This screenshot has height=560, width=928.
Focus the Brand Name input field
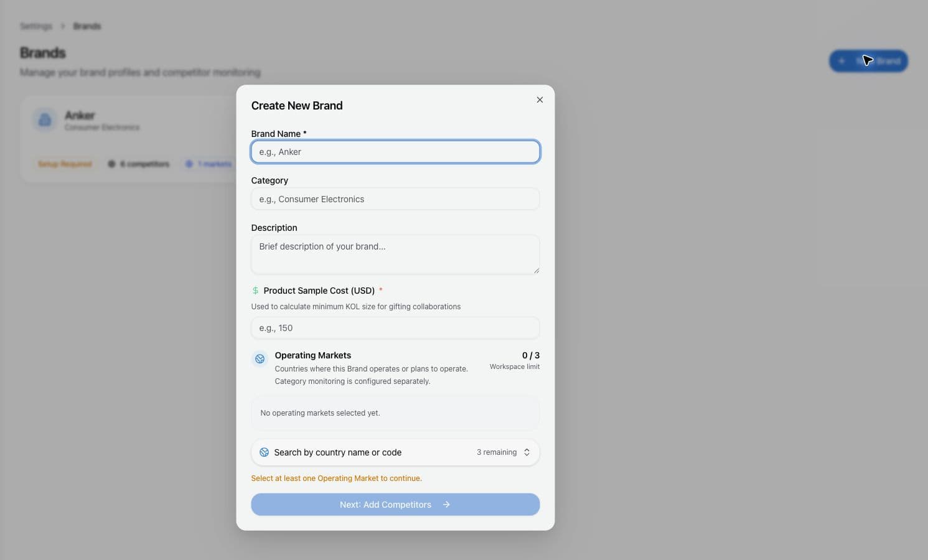pos(395,152)
